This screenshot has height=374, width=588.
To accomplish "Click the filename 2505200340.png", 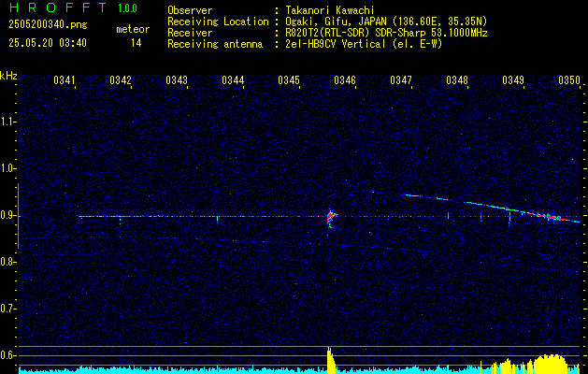I will [48, 25].
